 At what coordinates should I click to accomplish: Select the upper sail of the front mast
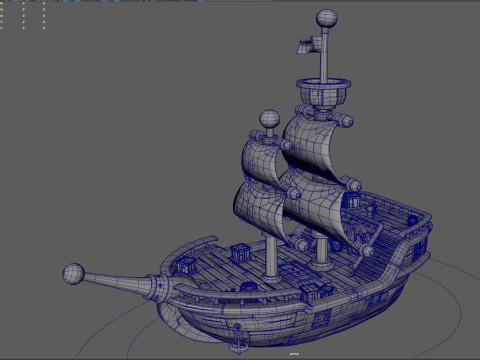click(x=261, y=162)
